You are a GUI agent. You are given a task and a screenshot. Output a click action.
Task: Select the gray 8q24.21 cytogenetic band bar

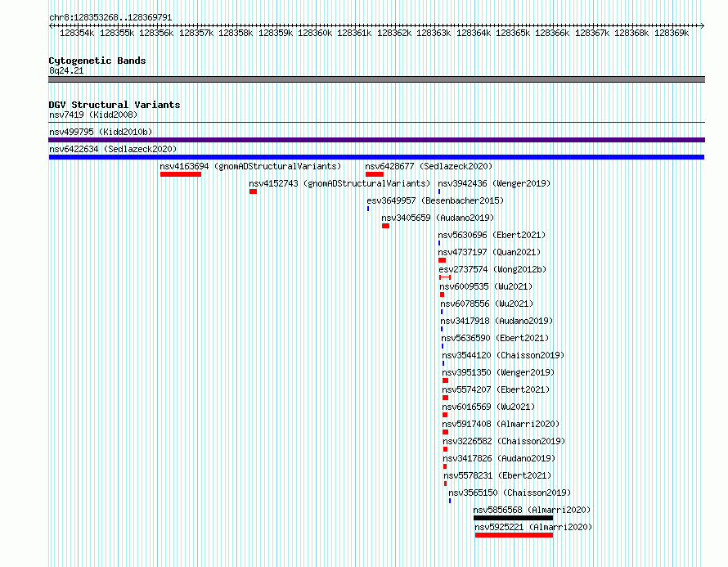coord(376,79)
